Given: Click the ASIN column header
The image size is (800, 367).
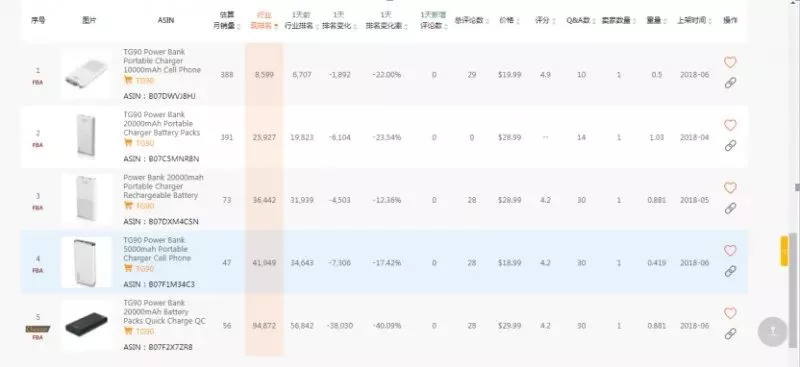Looking at the screenshot, I should click(x=165, y=20).
